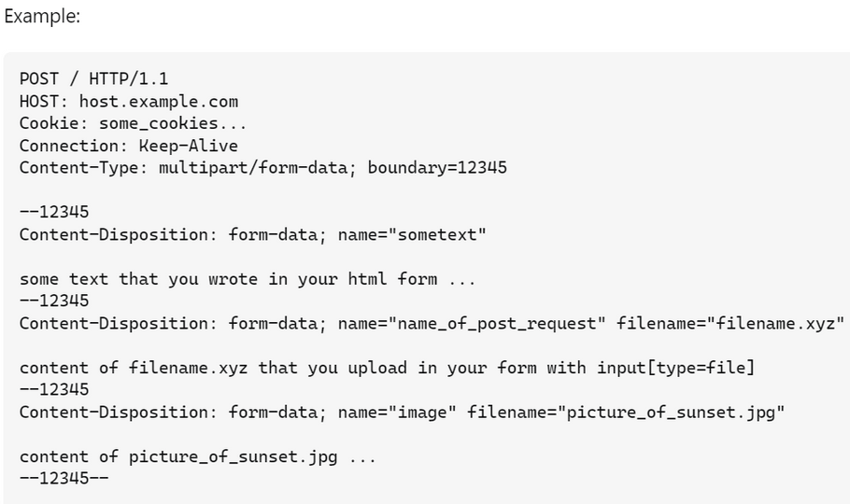Click the "Example:" heading text

tap(41, 16)
